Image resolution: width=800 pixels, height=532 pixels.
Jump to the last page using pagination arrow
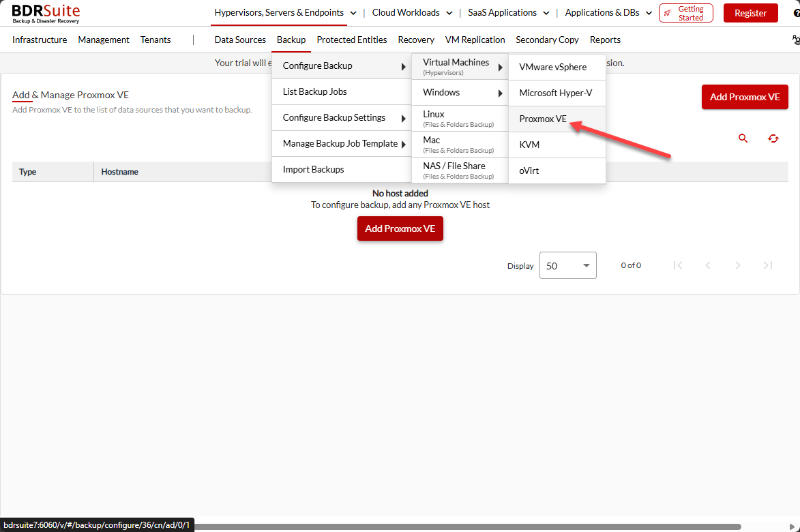767,265
